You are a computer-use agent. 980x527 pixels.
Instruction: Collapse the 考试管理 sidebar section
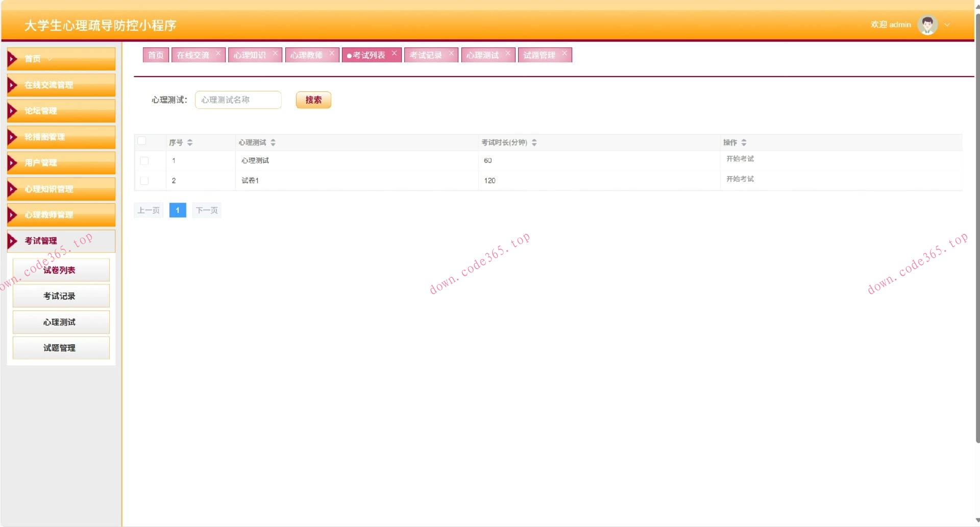pyautogui.click(x=61, y=241)
